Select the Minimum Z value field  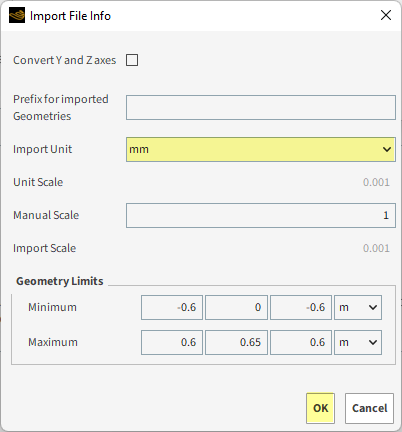point(301,307)
